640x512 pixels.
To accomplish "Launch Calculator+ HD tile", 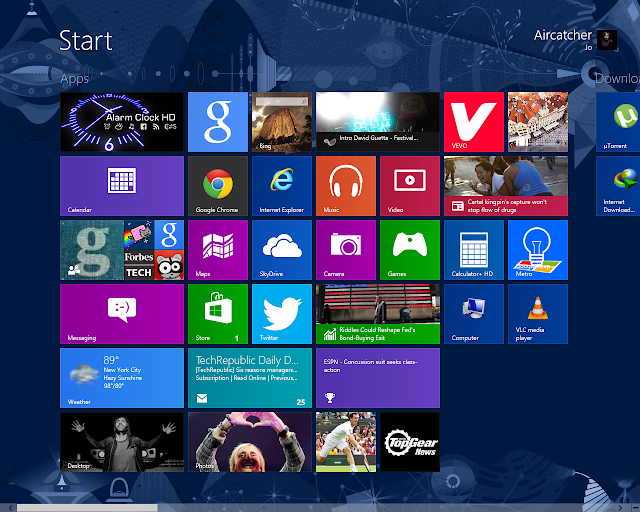I will coord(474,250).
